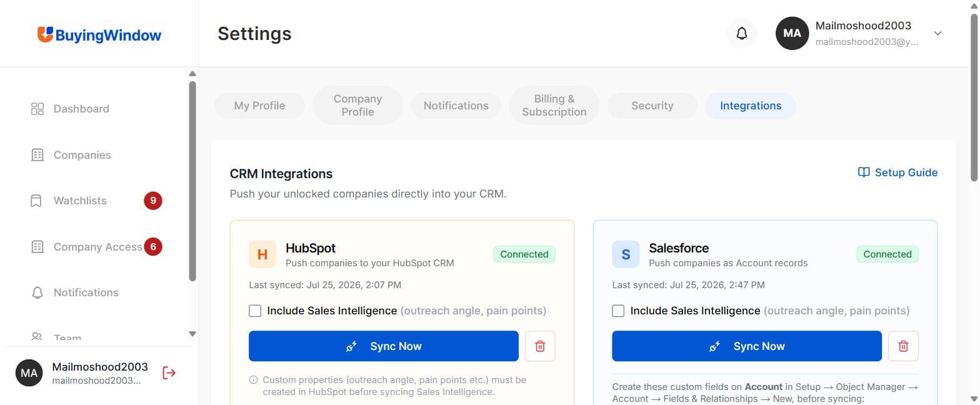Open the Setup Guide link
The height and width of the screenshot is (405, 980).
[897, 172]
